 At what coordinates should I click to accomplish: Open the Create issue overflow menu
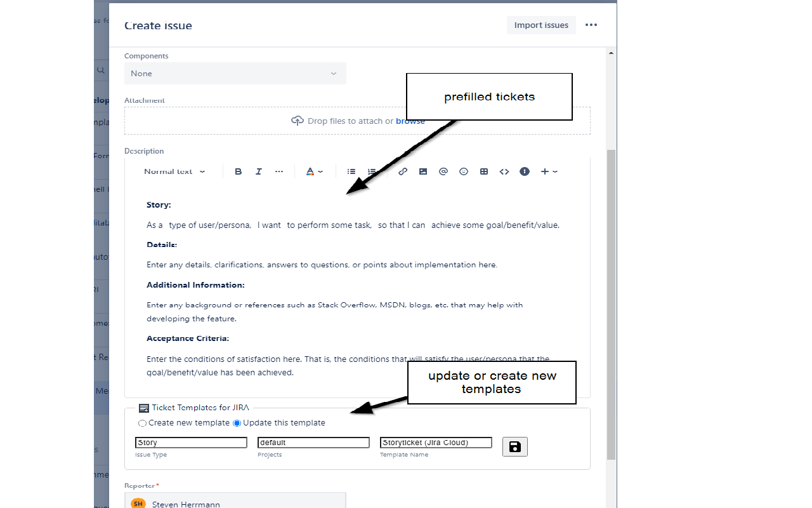pos(591,25)
